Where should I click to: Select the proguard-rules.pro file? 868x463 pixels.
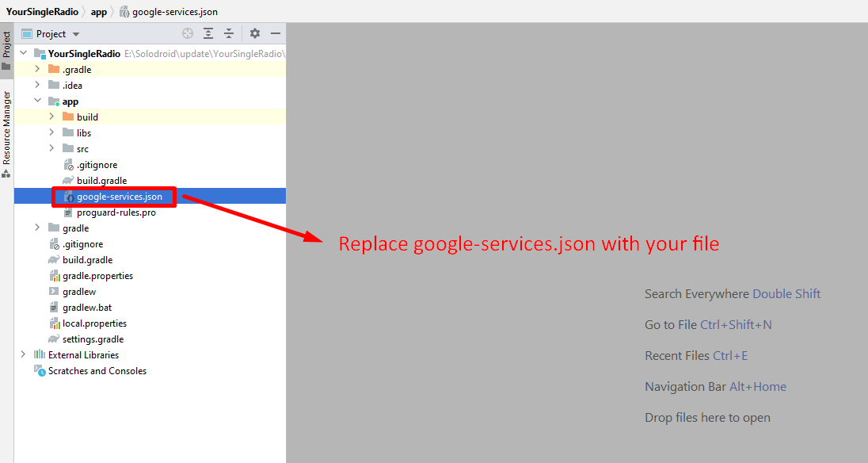(x=116, y=212)
